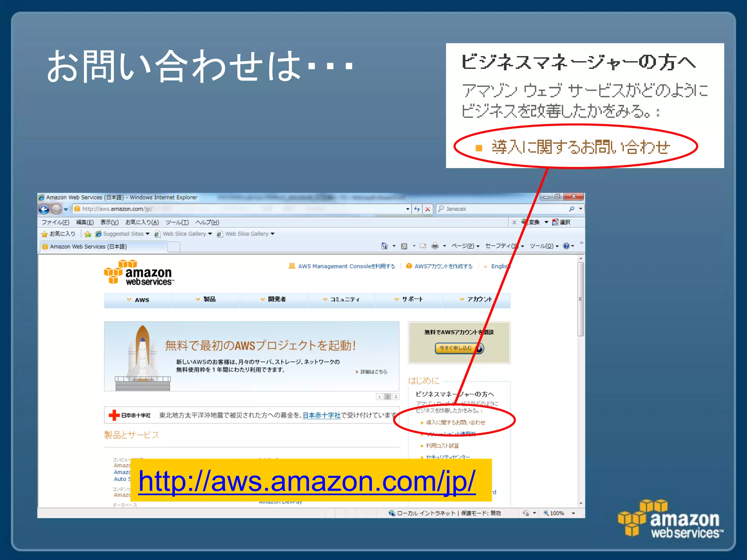Click the 今すぐ申し込む signup button
This screenshot has width=747, height=560.
tap(459, 348)
